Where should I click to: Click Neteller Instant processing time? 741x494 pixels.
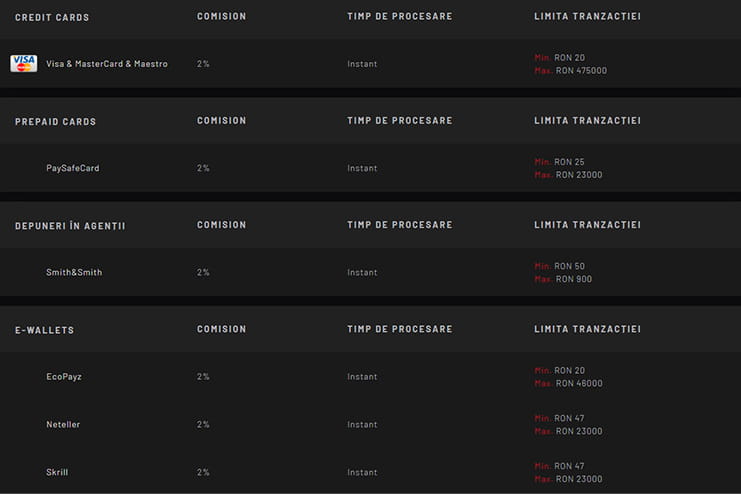pyautogui.click(x=362, y=425)
